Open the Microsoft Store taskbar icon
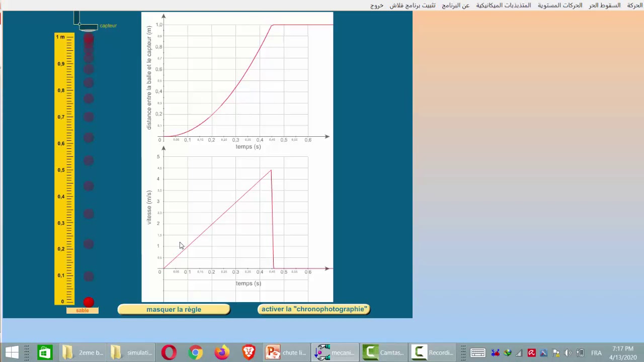Image resolution: width=644 pixels, height=362 pixels. click(44, 352)
